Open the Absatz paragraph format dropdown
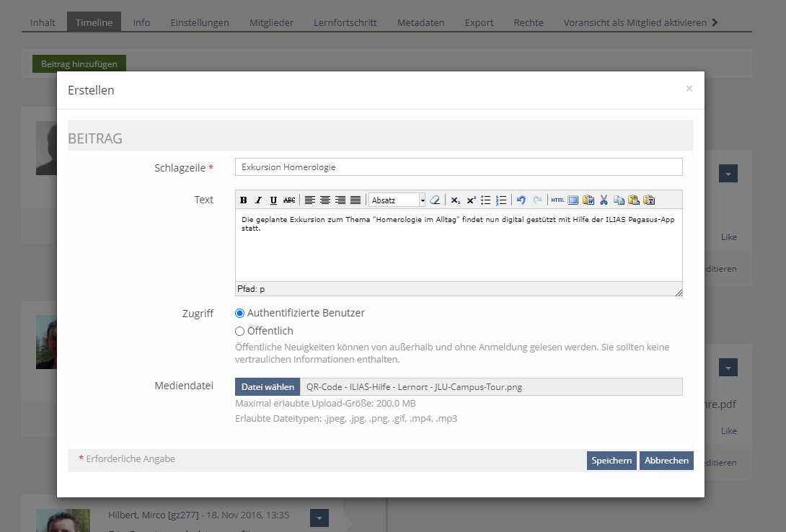The height and width of the screenshot is (532, 786). point(397,200)
